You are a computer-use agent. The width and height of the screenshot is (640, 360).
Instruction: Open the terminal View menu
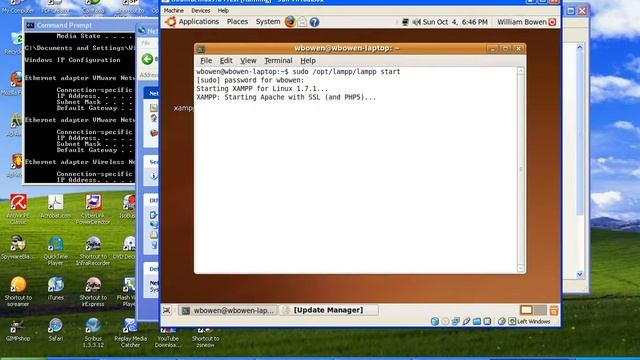(x=248, y=60)
